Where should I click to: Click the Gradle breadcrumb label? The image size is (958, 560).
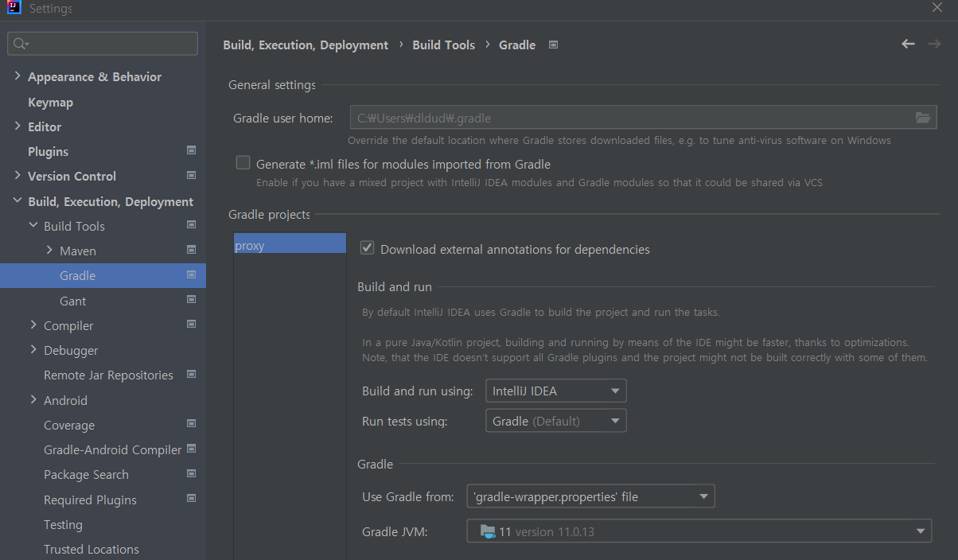pyautogui.click(x=517, y=45)
